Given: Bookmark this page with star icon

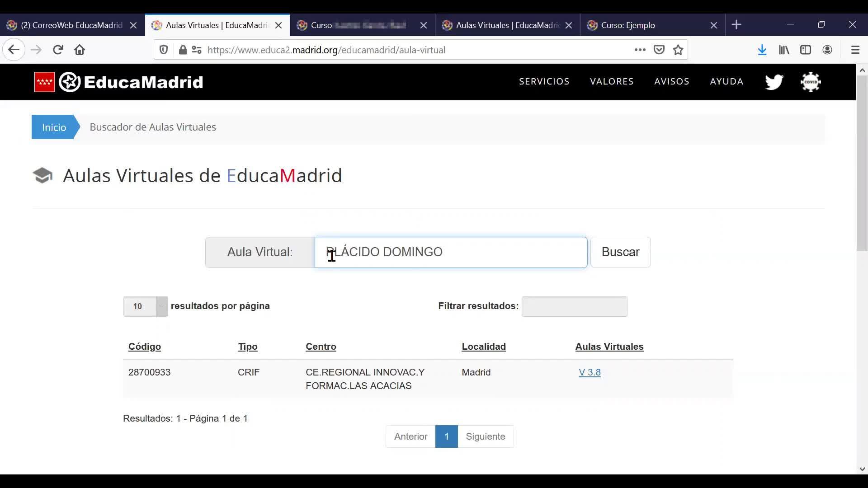Looking at the screenshot, I should 678,50.
